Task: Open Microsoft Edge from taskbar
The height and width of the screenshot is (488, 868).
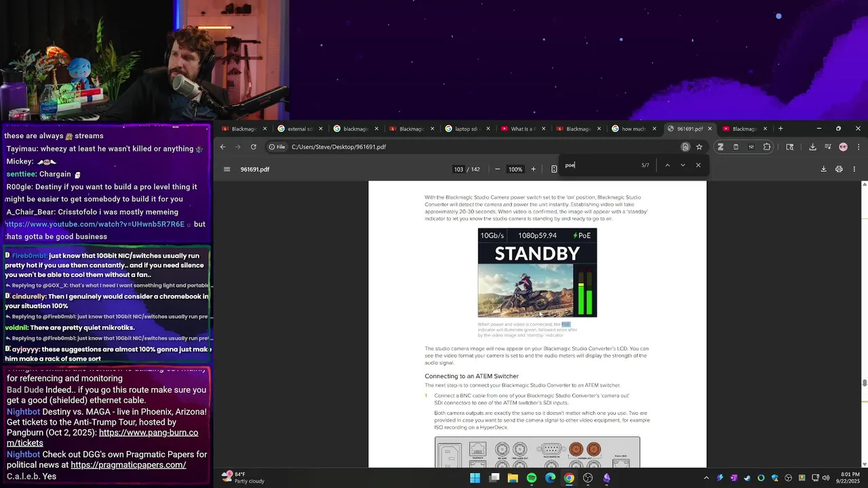Action: (550, 478)
